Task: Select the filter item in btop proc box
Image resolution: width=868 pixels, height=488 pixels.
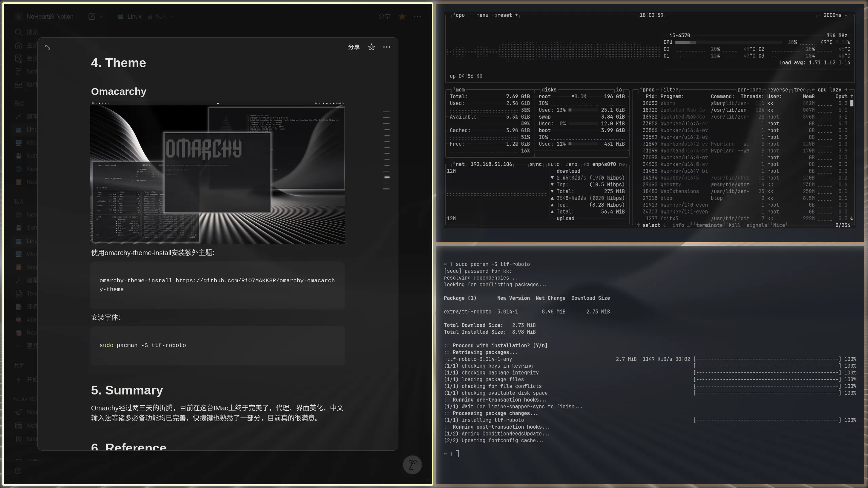Action: (669, 90)
